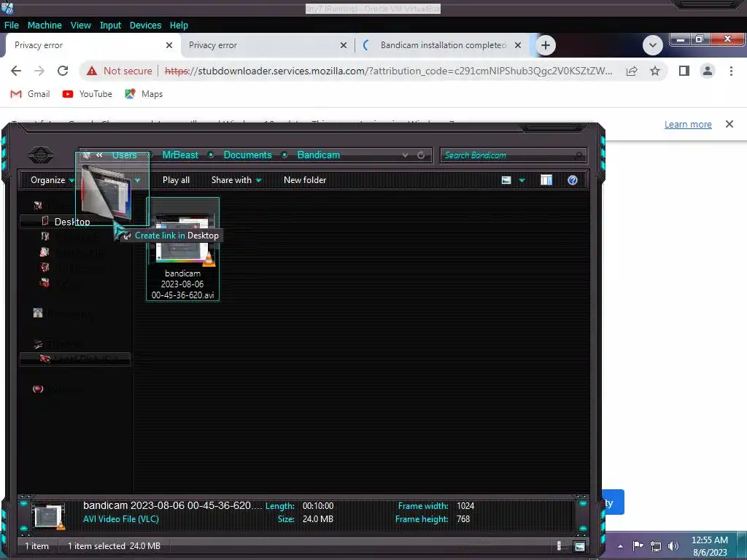Switch to first Privacy error tab
The image size is (747, 560).
click(x=90, y=45)
